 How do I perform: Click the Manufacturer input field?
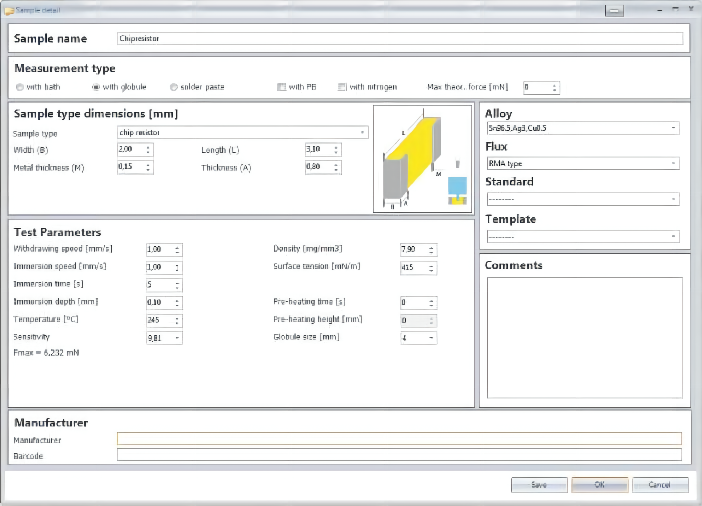(399, 438)
